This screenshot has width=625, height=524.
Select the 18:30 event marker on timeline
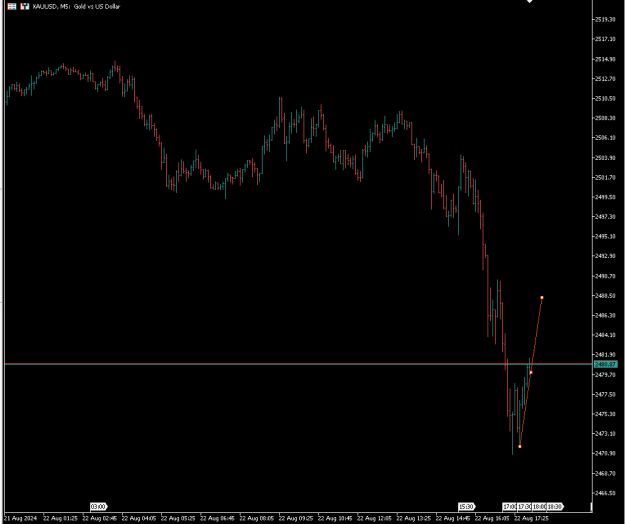[555, 506]
